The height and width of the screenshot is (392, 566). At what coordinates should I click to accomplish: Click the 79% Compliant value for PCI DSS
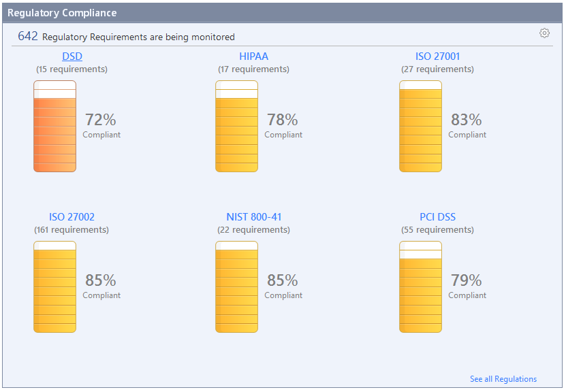(467, 281)
